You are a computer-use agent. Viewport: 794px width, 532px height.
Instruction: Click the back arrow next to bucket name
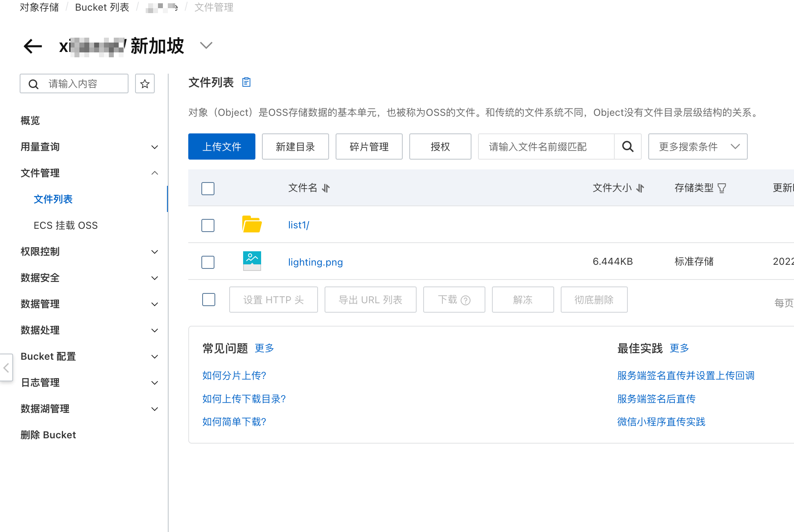click(x=33, y=46)
